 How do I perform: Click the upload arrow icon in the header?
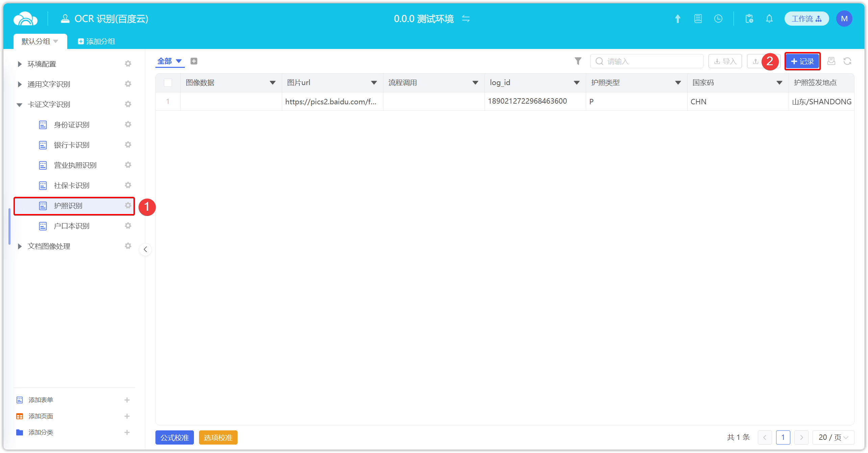tap(677, 19)
